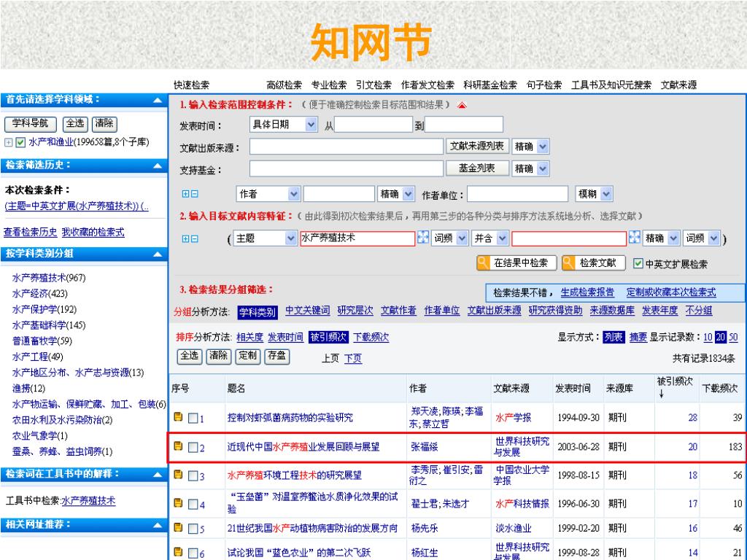This screenshot has width=747, height=560.
Task: Click the plus icon in the 作者 row
Action: [x=186, y=194]
